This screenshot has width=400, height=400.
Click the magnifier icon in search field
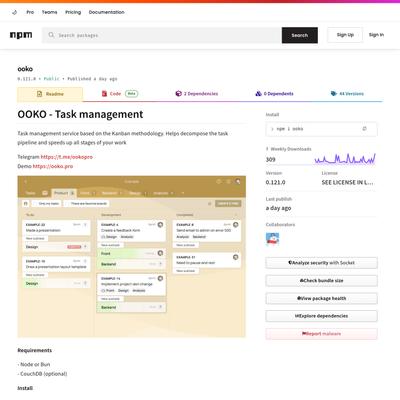click(51, 35)
